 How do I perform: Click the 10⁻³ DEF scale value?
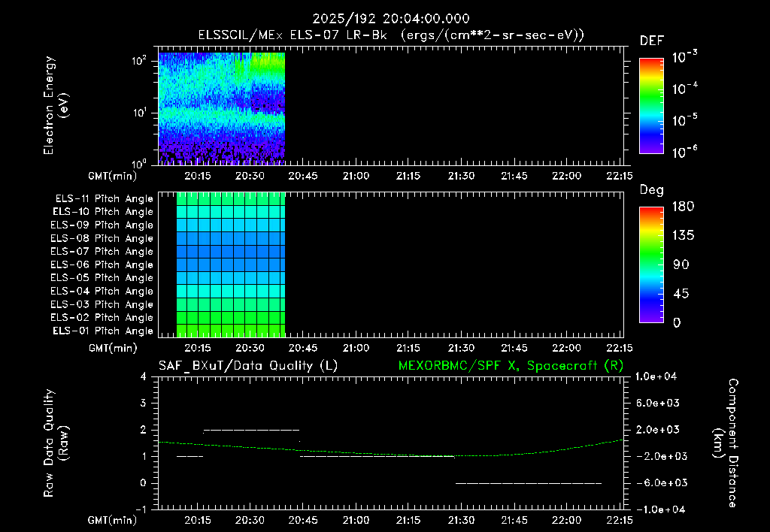(684, 57)
